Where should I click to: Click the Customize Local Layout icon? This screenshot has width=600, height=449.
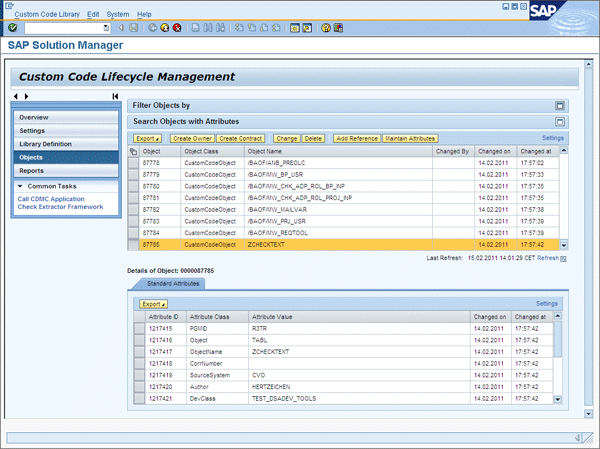(338, 28)
